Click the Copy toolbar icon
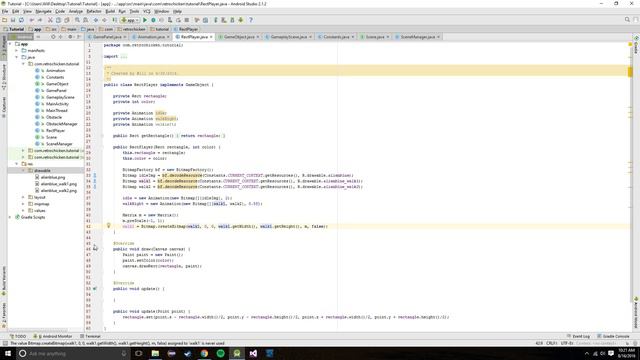640x360 pixels. coord(58,20)
